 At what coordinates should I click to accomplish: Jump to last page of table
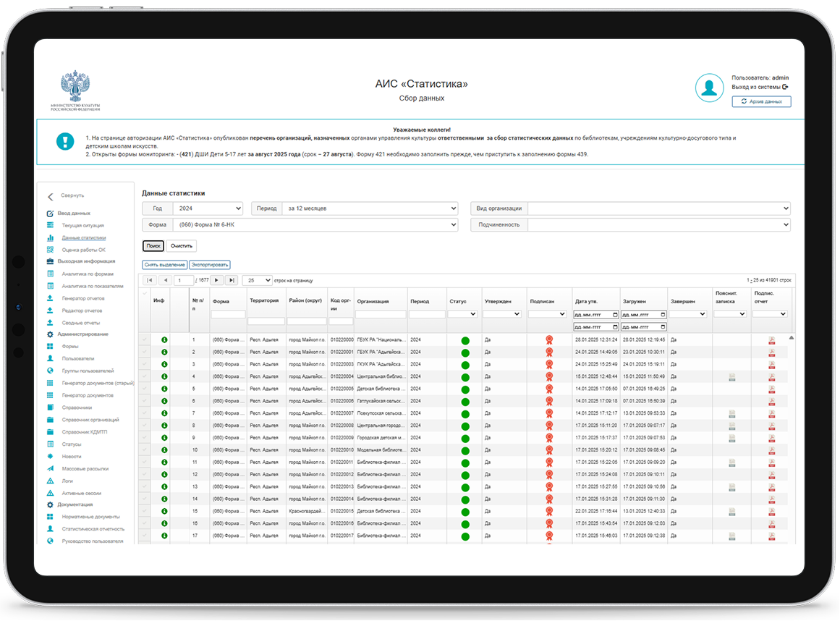coord(232,280)
